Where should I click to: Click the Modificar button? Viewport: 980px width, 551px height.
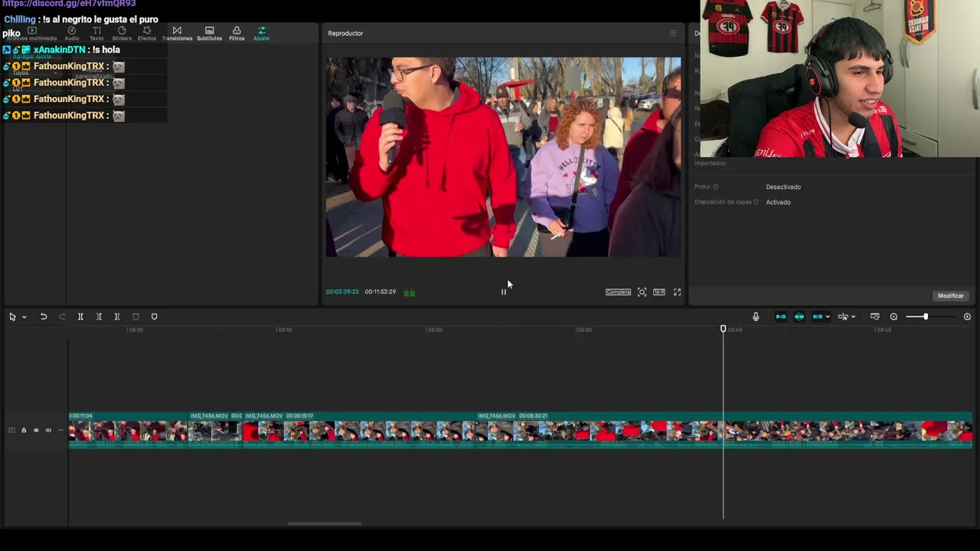coord(951,296)
